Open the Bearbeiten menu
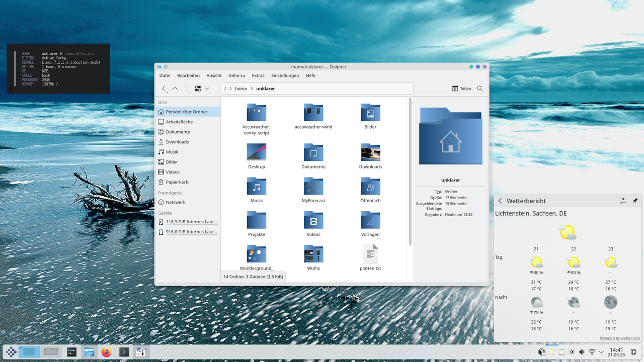The image size is (644, 362). 188,75
